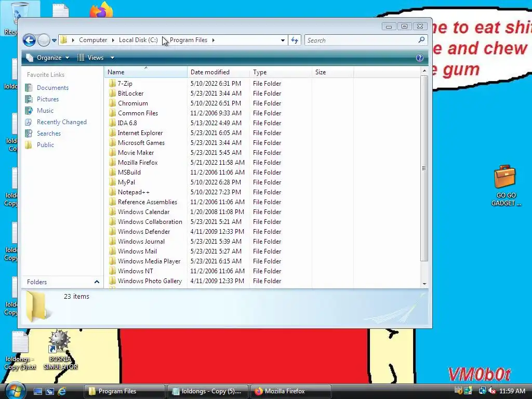Screen dimensions: 532x399
Task: Select the Common Files folder icon
Action: coord(113,113)
